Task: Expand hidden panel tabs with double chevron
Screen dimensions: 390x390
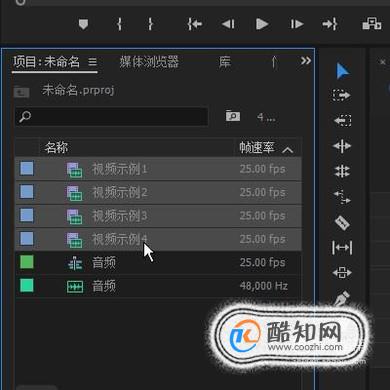Action: (x=306, y=61)
